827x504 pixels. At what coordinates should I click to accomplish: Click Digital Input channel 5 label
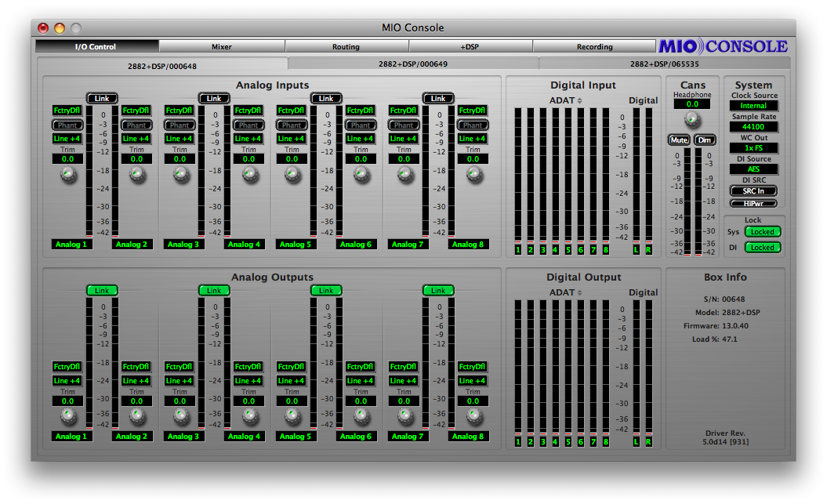(x=568, y=250)
